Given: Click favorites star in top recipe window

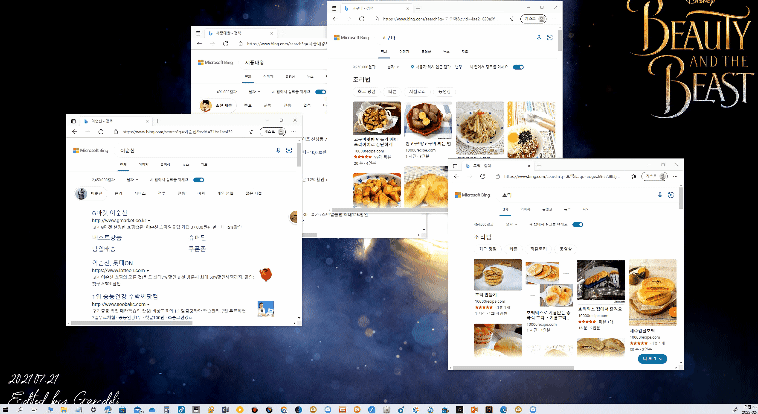Looking at the screenshot, I should point(511,18).
